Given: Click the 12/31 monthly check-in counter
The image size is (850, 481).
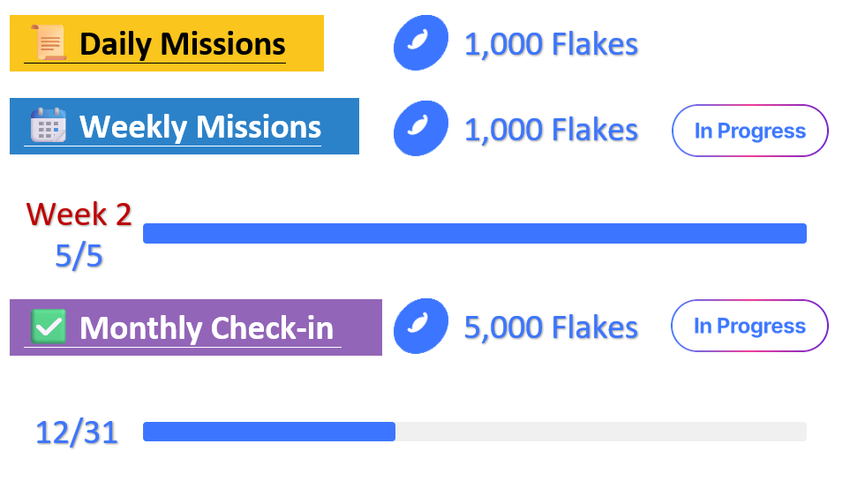Looking at the screenshot, I should click(x=77, y=432).
